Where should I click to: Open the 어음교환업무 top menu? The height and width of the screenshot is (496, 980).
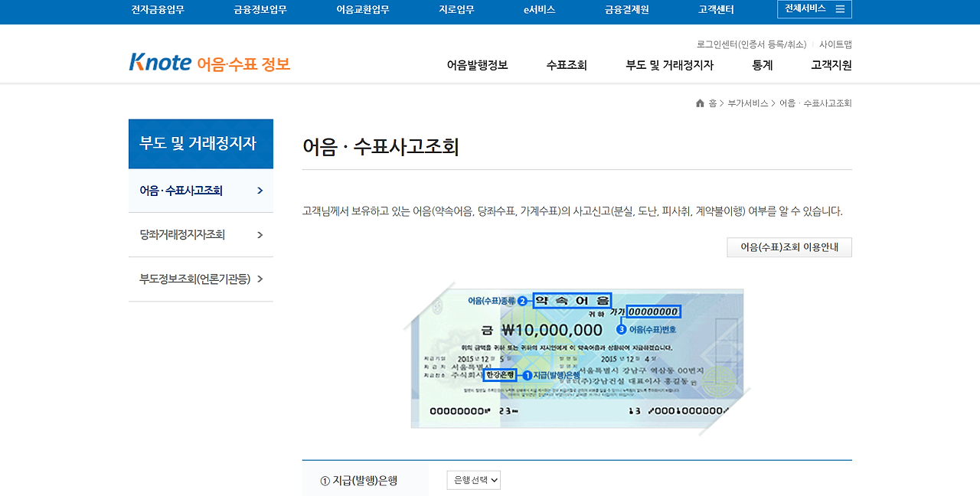pos(363,10)
